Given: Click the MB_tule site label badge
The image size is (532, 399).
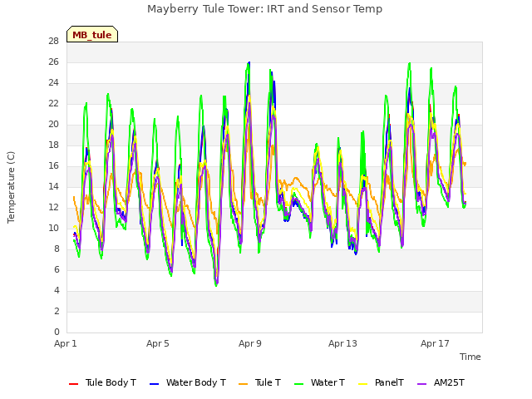Looking at the screenshot, I should (x=92, y=34).
